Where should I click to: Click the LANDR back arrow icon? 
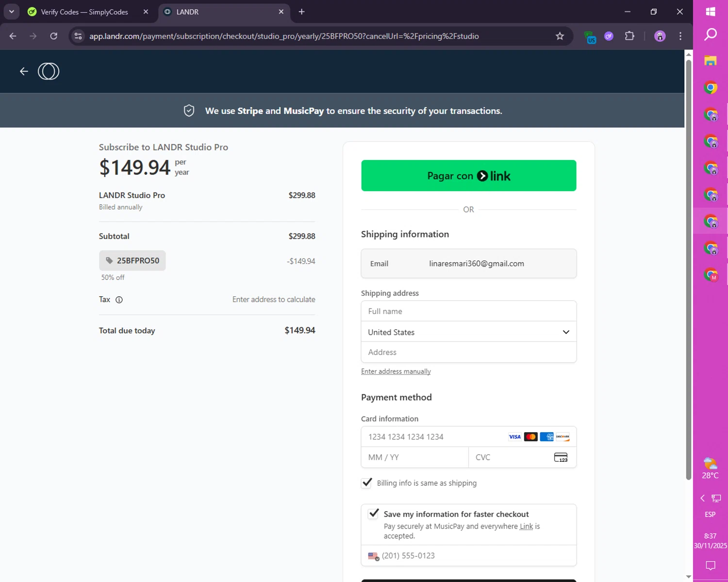click(24, 71)
